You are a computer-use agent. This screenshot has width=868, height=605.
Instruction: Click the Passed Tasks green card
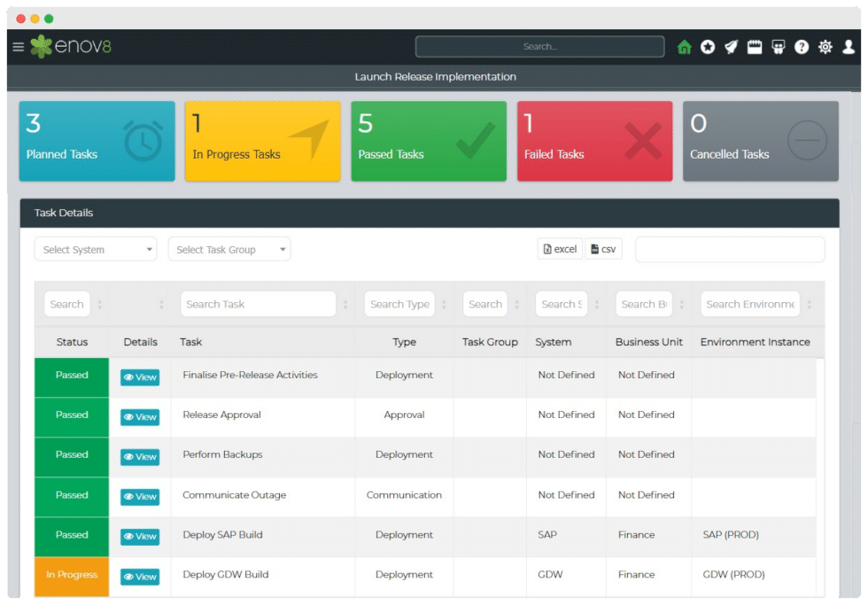coord(429,141)
